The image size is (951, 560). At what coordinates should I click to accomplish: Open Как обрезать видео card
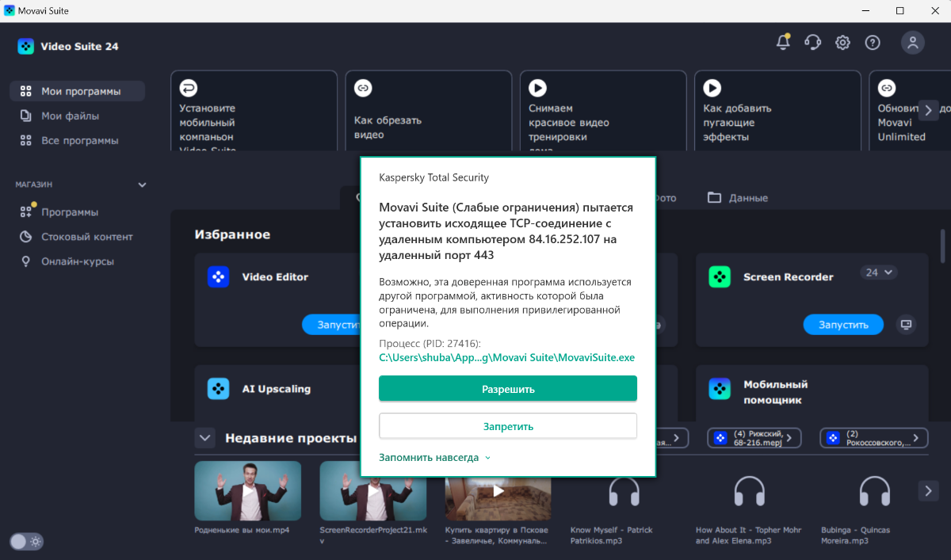tap(429, 110)
